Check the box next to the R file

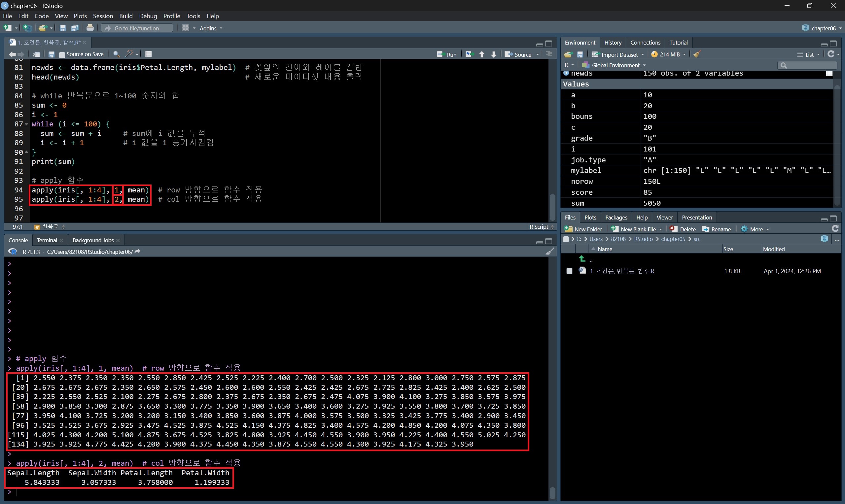(x=570, y=271)
